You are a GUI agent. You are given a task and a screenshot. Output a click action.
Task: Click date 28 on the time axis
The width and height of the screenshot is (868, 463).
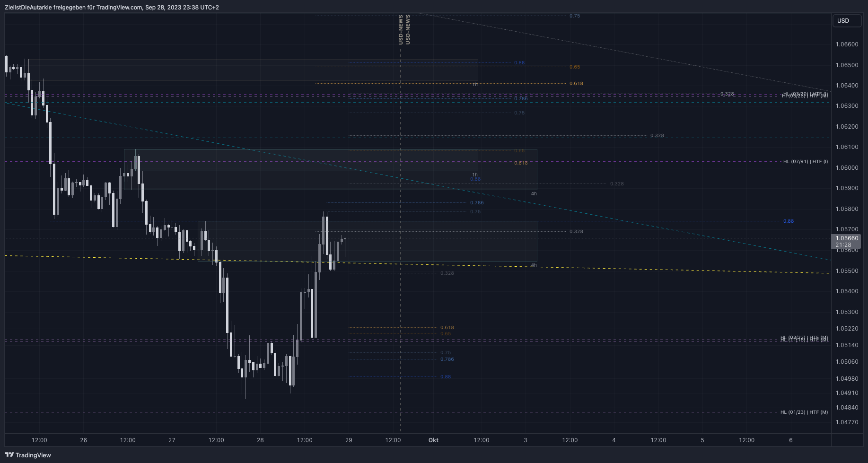point(260,440)
